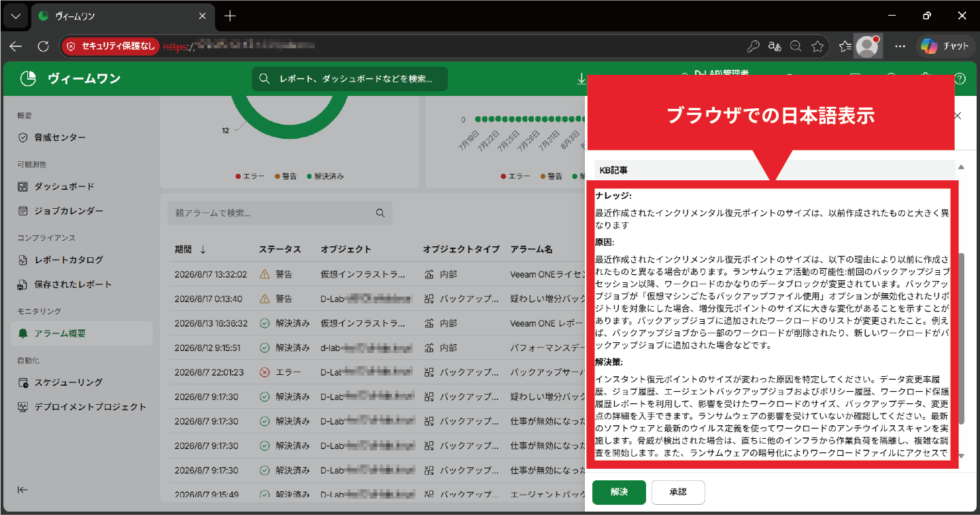Click the オブジェクトタイプ column header
Screen dimensions: 980x515
[461, 250]
